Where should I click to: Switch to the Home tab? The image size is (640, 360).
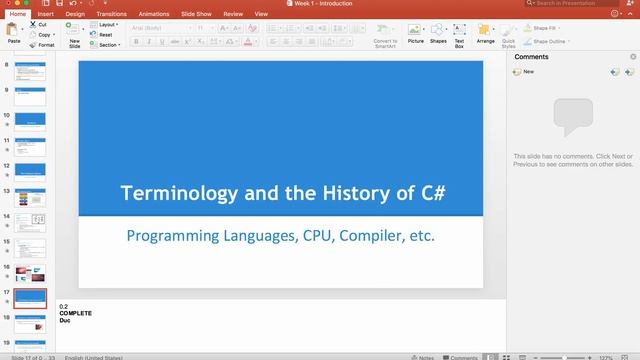click(x=18, y=14)
